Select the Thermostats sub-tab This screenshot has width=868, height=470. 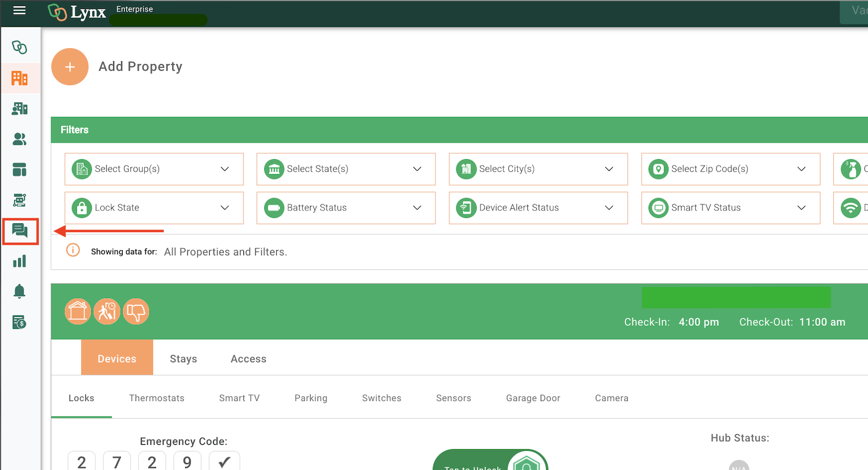coord(157,398)
